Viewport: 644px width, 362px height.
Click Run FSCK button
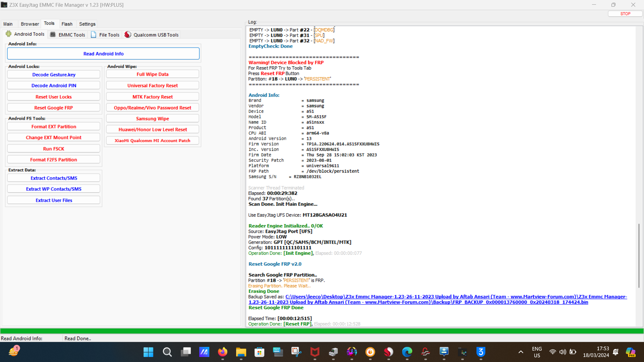pyautogui.click(x=54, y=149)
